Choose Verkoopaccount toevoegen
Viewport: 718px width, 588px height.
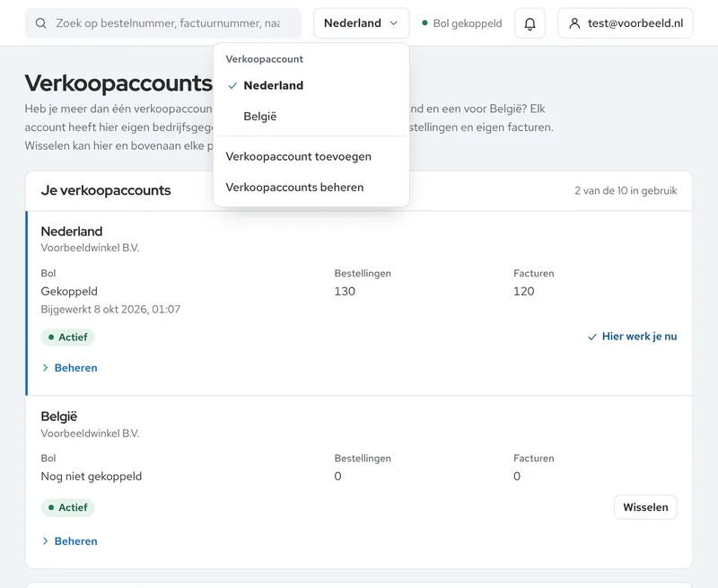tap(311, 156)
